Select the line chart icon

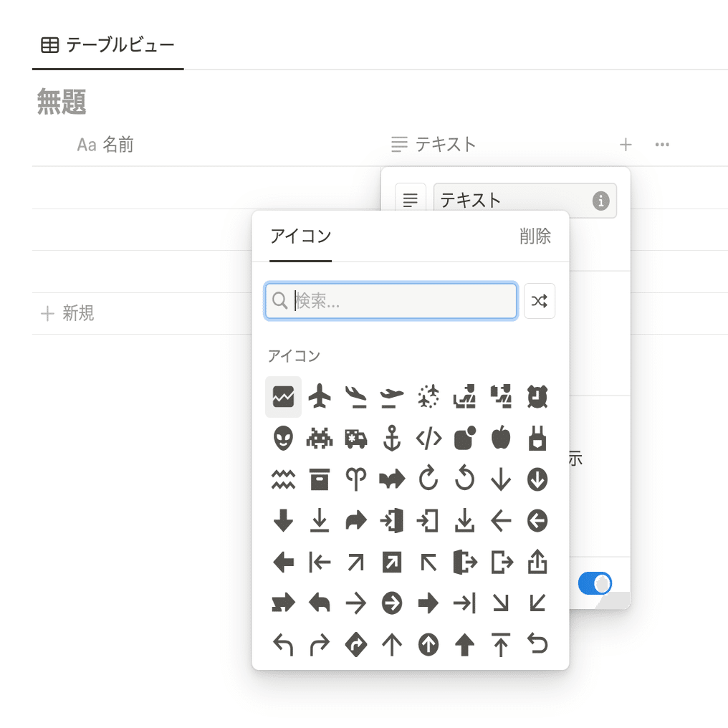click(x=283, y=397)
